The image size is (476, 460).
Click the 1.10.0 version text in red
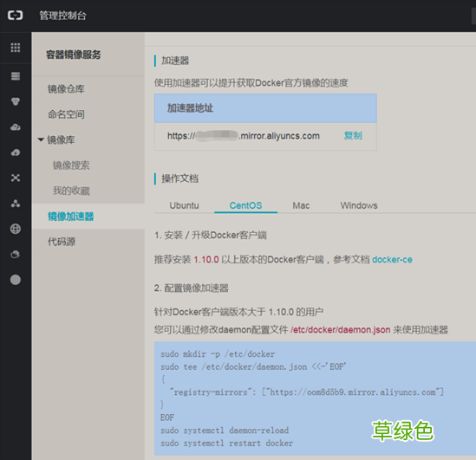point(206,260)
